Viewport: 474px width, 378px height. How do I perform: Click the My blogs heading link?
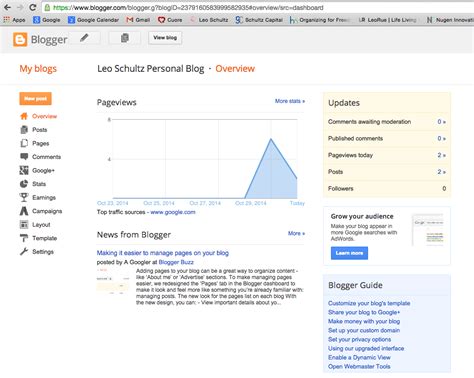(38, 69)
